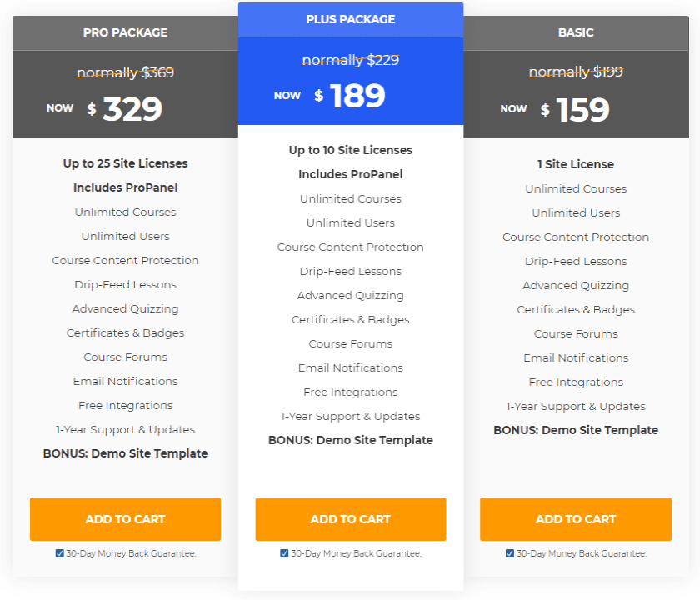
Task: Click "Includes ProPanel" in the Pro column
Action: click(125, 187)
